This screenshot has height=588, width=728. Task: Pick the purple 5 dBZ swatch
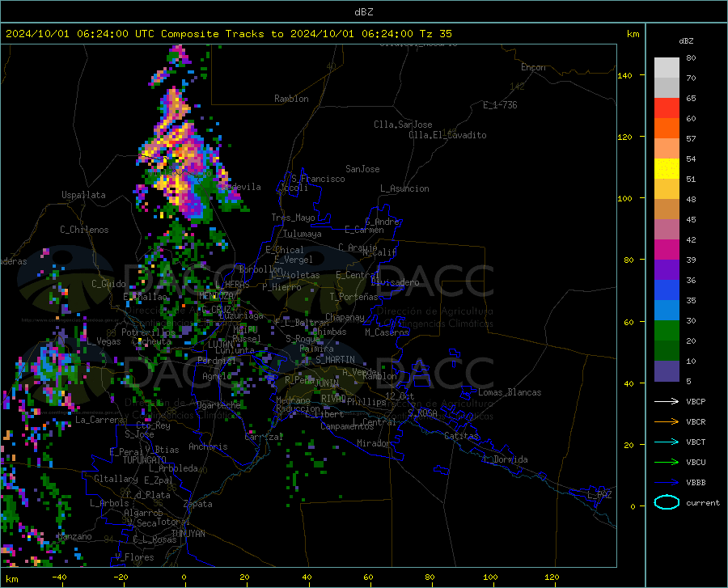[667, 371]
